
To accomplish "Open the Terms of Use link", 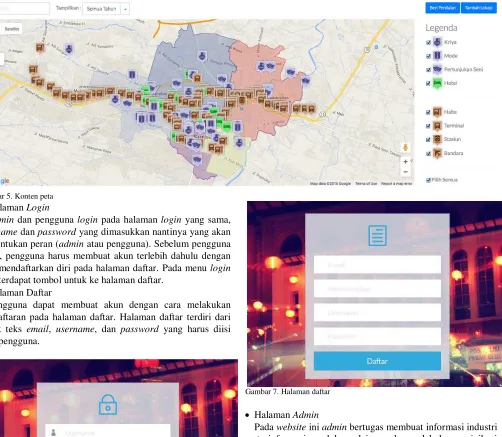I will pyautogui.click(x=366, y=183).
